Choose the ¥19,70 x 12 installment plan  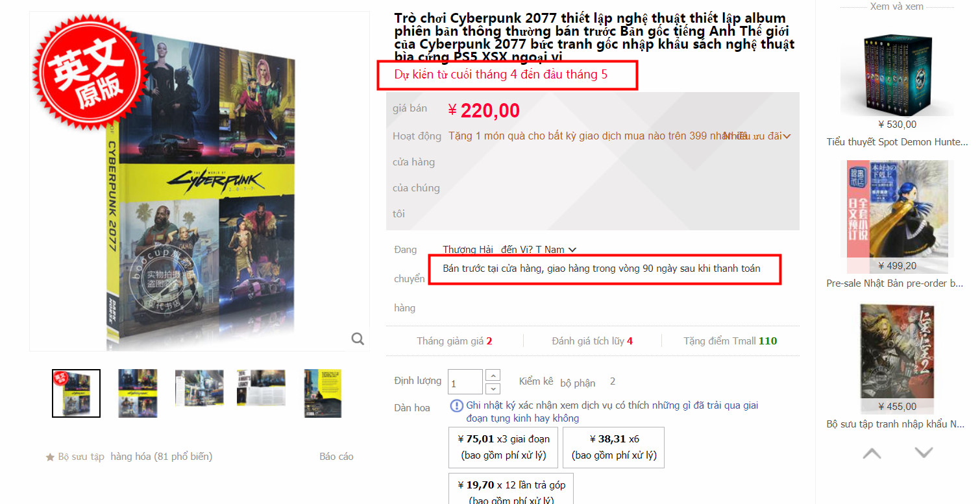(x=511, y=488)
